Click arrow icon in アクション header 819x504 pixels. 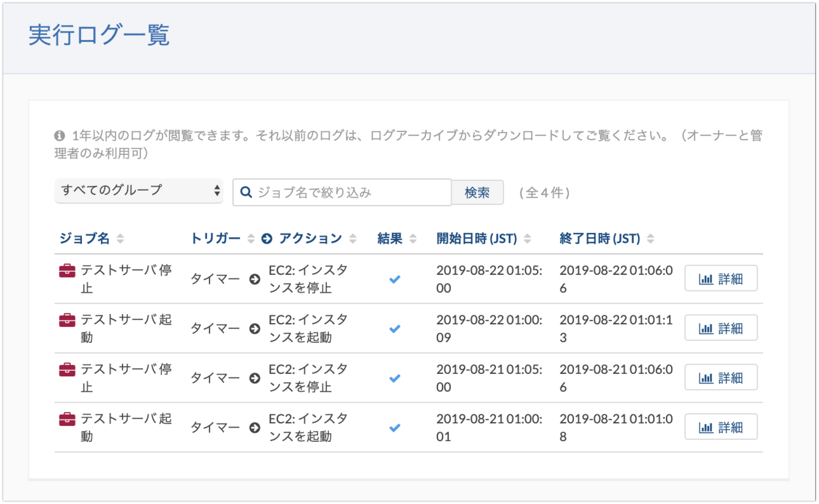(x=267, y=239)
